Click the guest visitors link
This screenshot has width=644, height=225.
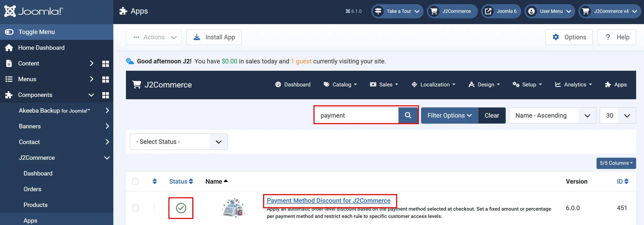pyautogui.click(x=301, y=61)
